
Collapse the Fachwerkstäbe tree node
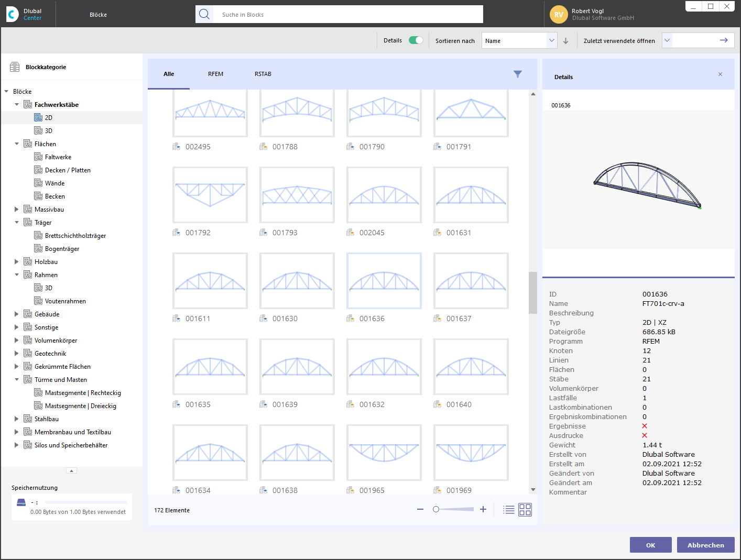pos(17,105)
